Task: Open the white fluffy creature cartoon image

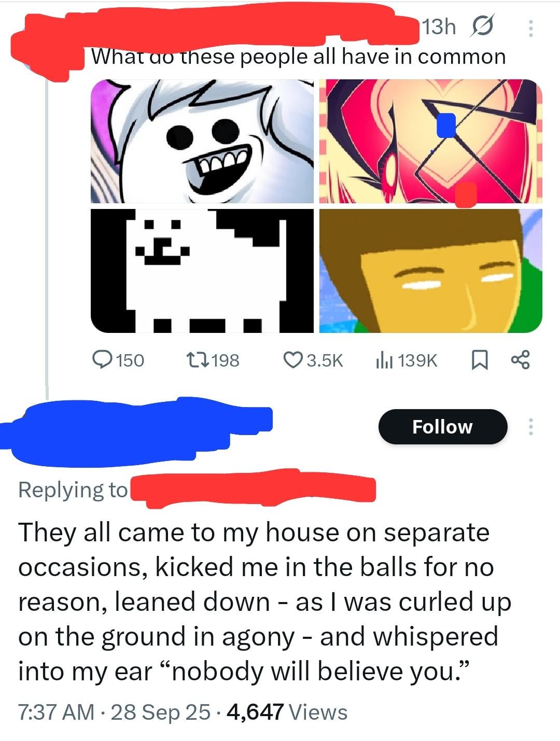Action: tap(202, 141)
